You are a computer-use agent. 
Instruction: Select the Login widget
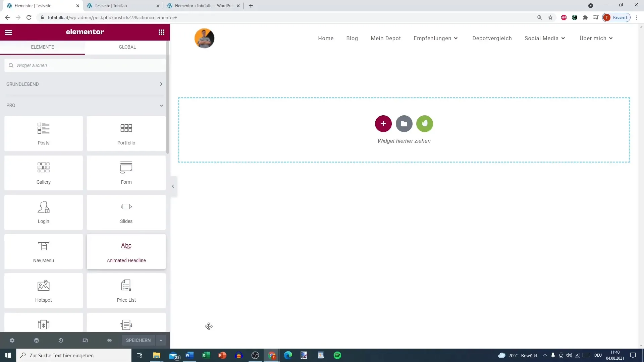[x=44, y=212]
